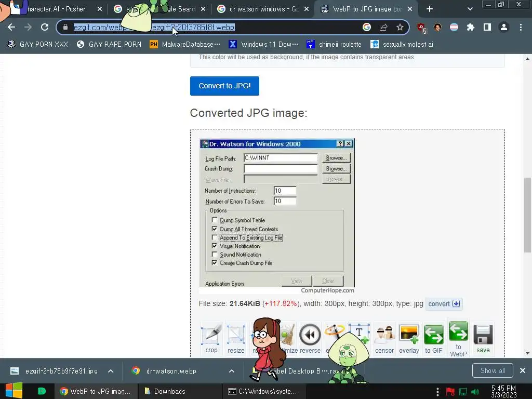The image size is (532, 399).
Task: Open the uBlock Origin extension
Action: 421,28
